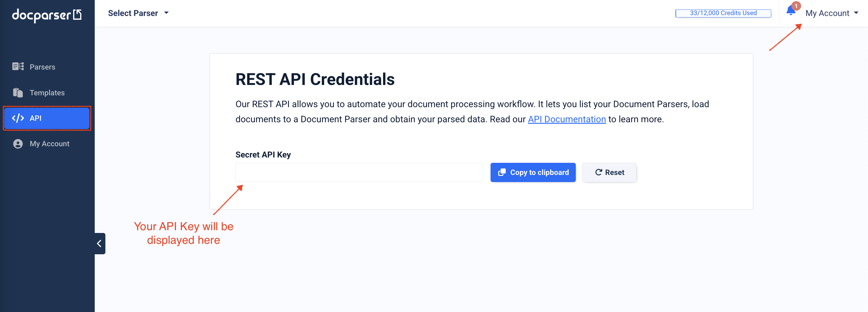Collapse the sidebar with the chevron
This screenshot has width=868, height=312.
pyautogui.click(x=99, y=244)
